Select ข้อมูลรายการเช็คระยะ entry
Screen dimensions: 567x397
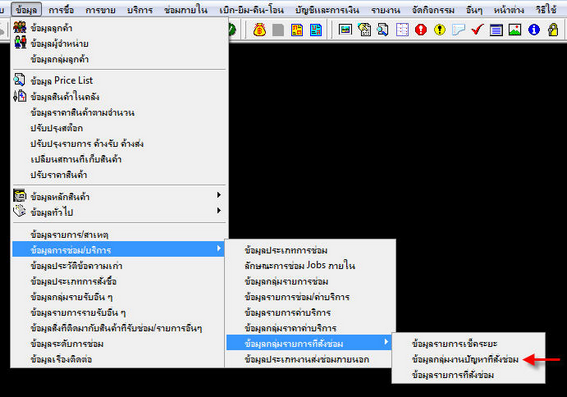[x=468, y=343]
